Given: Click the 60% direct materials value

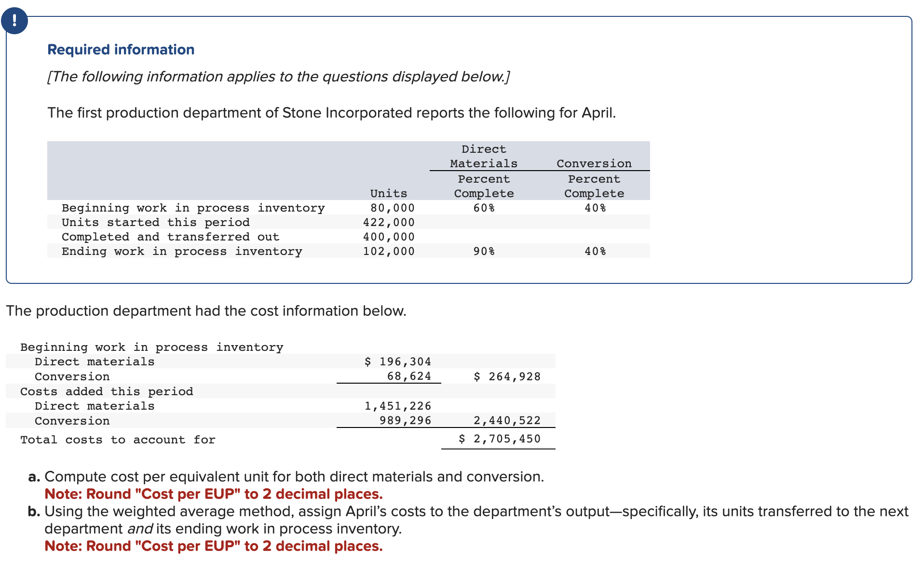Looking at the screenshot, I should pos(484,208).
